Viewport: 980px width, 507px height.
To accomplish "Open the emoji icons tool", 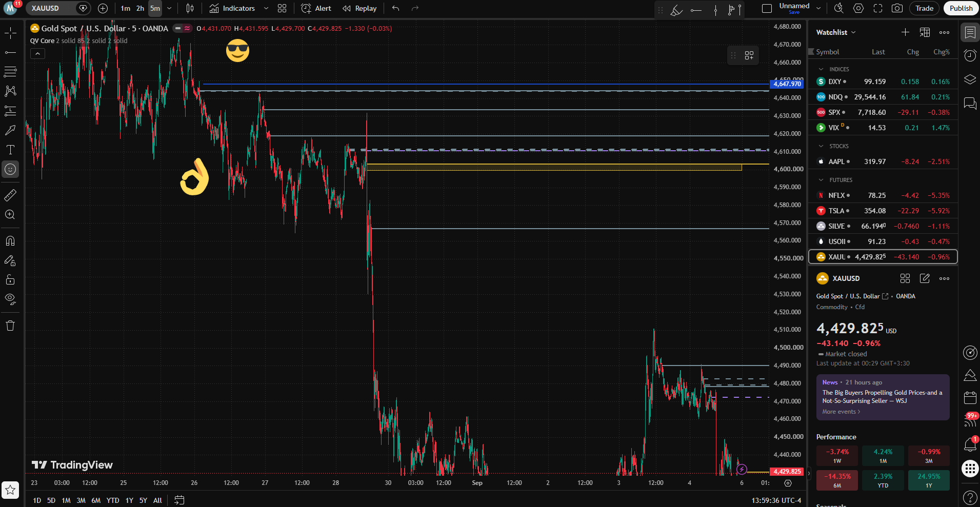I will (10, 169).
